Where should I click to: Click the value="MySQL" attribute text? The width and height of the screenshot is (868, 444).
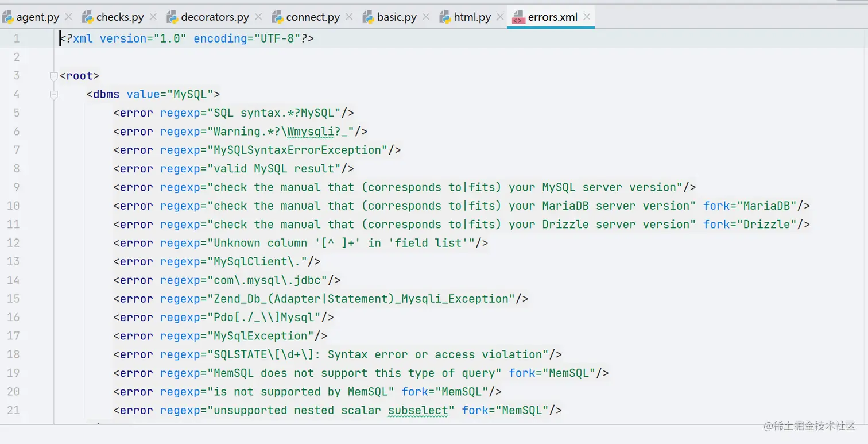coord(170,94)
